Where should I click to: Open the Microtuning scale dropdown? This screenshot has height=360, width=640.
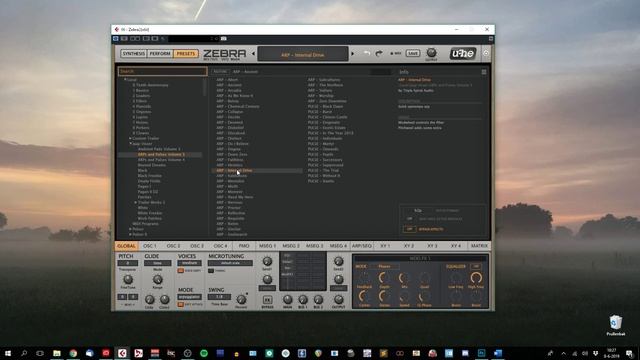point(230,263)
